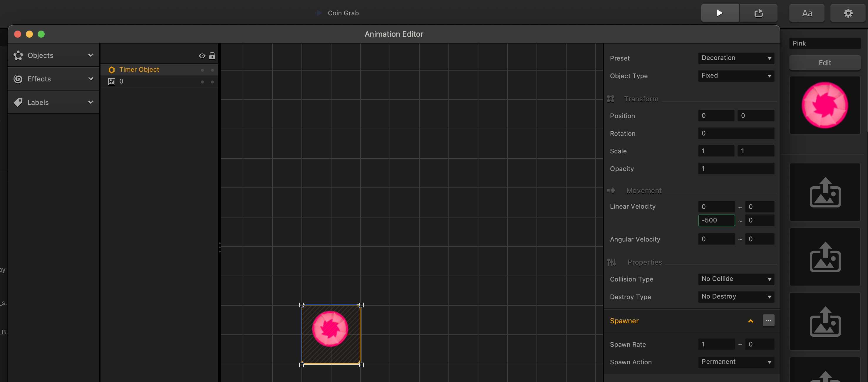Open the Aa text tool

[x=807, y=13]
